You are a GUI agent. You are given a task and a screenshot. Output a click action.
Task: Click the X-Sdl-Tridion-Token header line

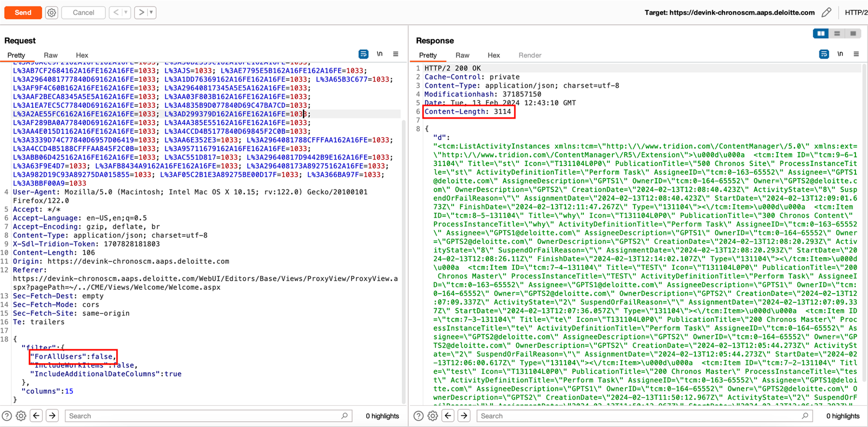click(86, 244)
